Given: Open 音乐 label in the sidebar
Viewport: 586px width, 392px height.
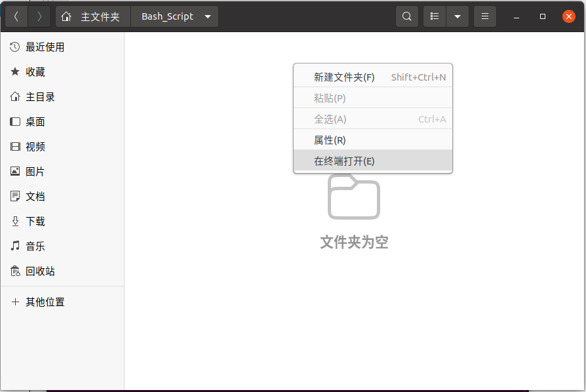Looking at the screenshot, I should pyautogui.click(x=35, y=246).
